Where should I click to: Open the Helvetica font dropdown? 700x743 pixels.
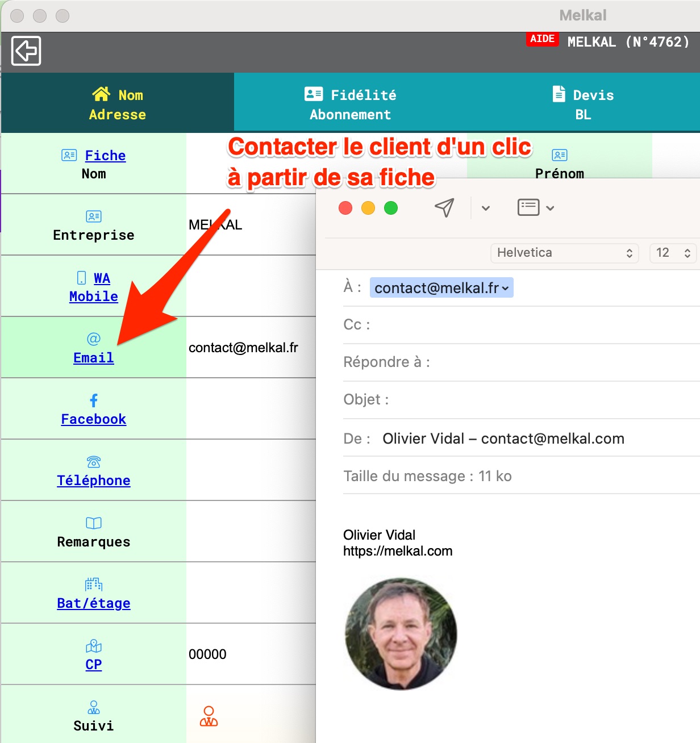(564, 253)
